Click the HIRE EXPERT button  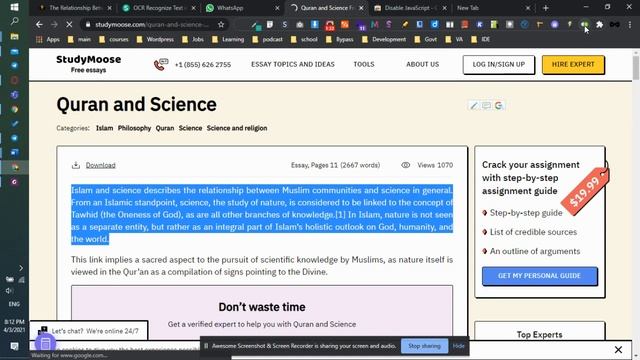click(x=573, y=64)
